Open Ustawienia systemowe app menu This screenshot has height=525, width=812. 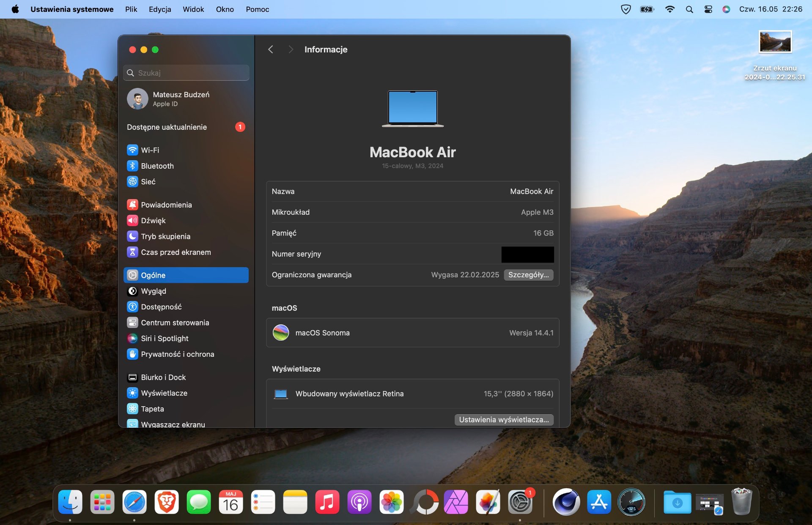(72, 9)
